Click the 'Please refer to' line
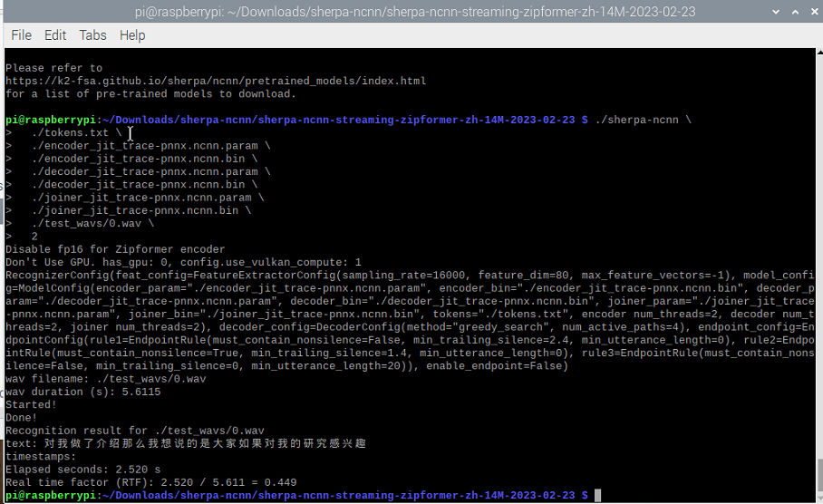The image size is (823, 504). 53,68
